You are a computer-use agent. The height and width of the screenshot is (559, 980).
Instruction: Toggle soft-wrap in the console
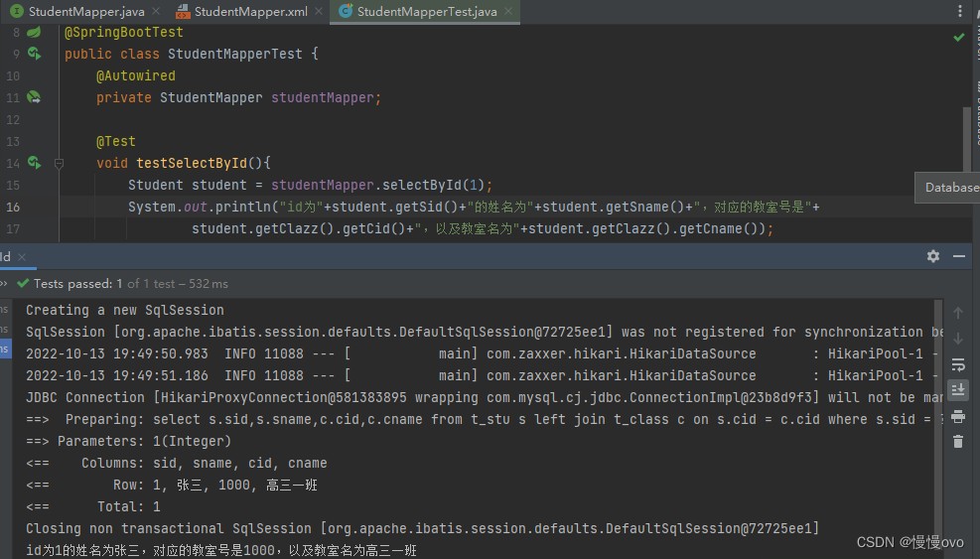pos(958,364)
